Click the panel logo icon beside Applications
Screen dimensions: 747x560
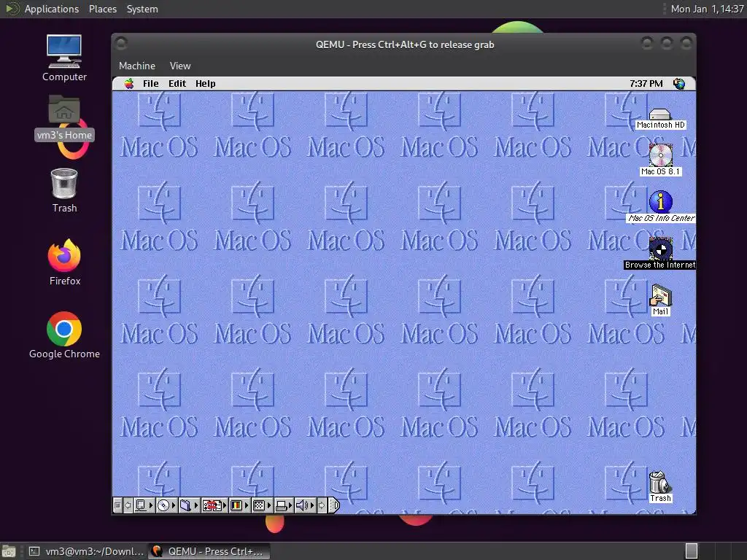(x=12, y=9)
